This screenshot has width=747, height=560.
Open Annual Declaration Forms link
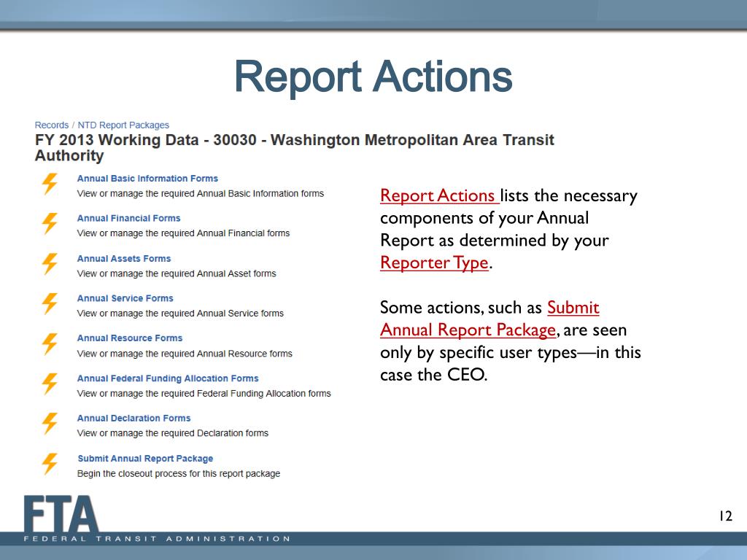pyautogui.click(x=134, y=418)
